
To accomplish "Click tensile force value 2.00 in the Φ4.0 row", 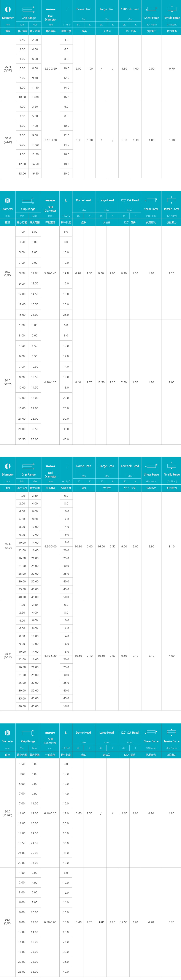I will 171,382.
